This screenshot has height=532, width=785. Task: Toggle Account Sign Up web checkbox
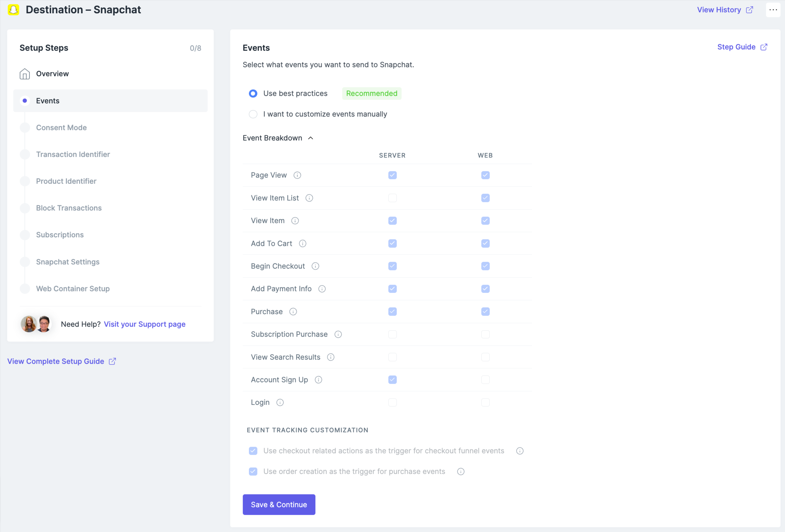(x=485, y=380)
